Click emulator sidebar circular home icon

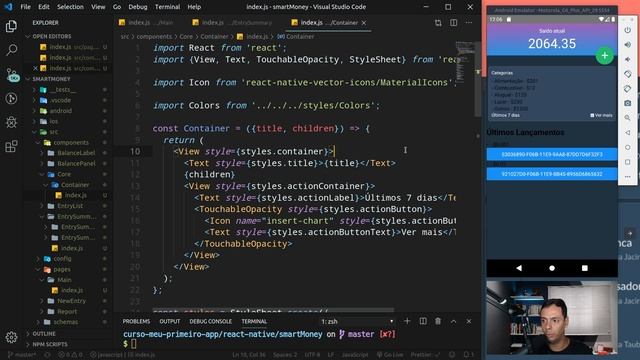point(628,147)
